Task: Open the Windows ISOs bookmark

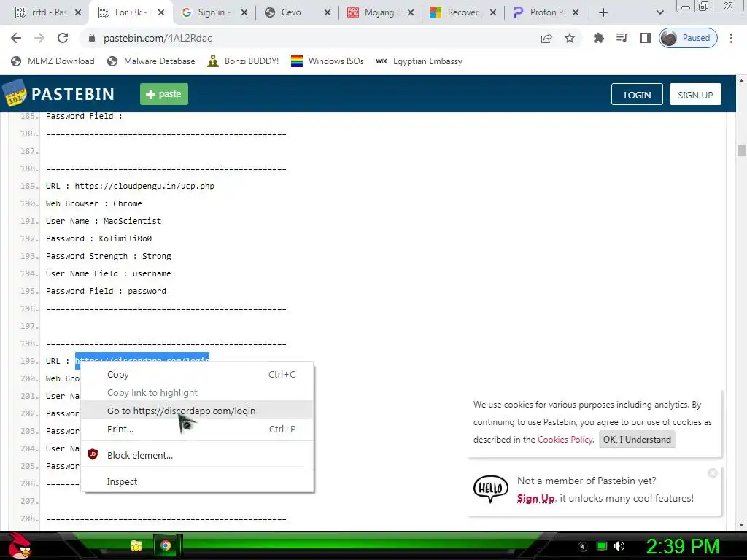Action: tap(328, 61)
